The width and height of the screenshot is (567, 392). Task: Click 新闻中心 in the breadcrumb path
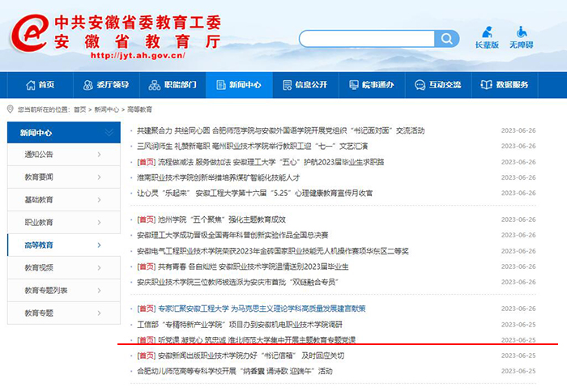(106, 109)
